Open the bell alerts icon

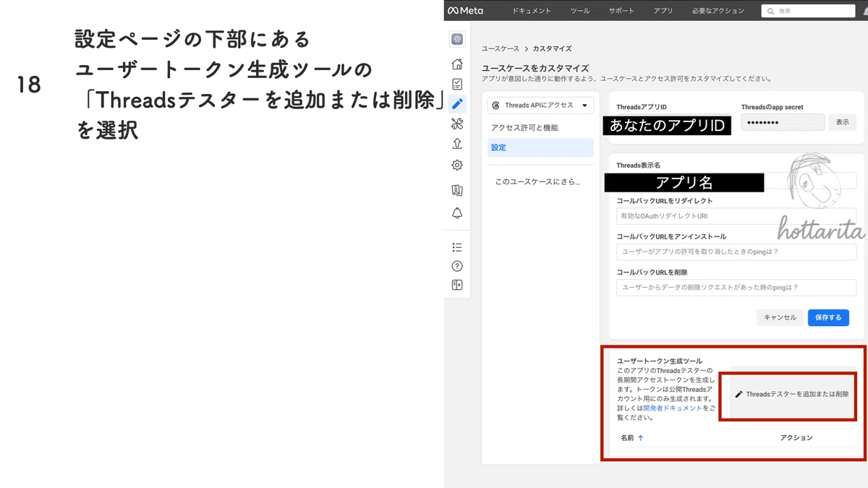(456, 213)
